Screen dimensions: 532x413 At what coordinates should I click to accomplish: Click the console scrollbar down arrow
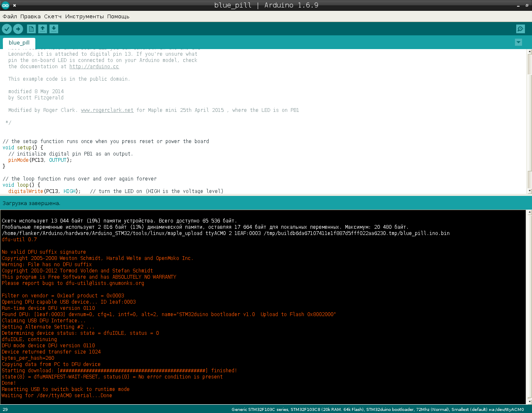pos(530,402)
